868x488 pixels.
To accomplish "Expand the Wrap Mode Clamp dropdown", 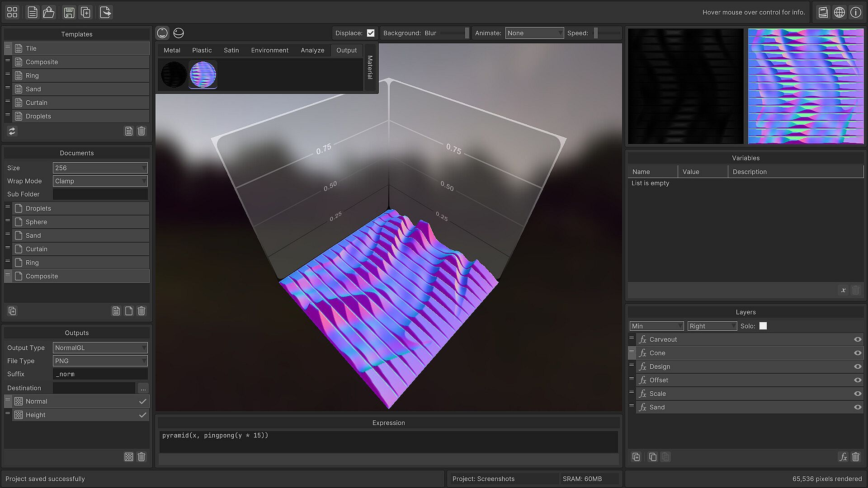I will pos(100,181).
